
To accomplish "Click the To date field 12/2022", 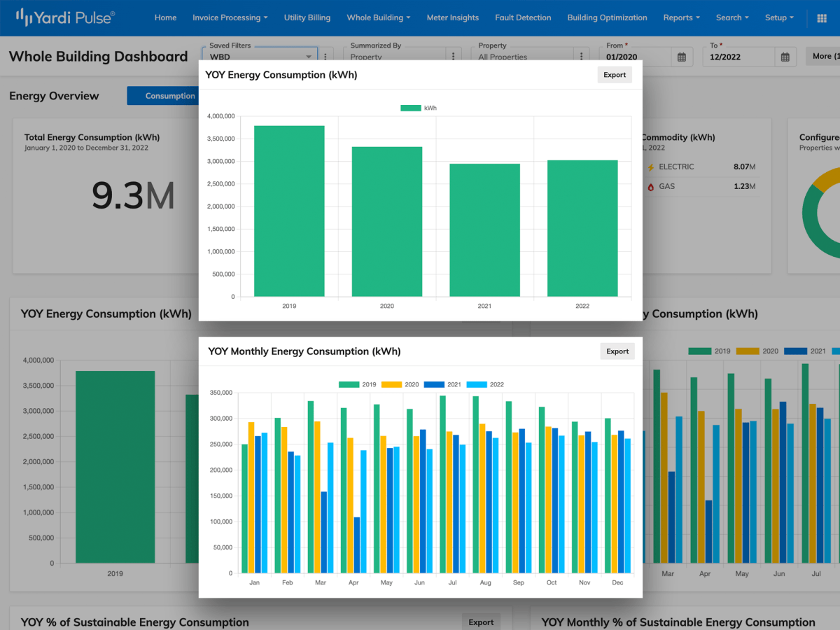I will [x=739, y=57].
